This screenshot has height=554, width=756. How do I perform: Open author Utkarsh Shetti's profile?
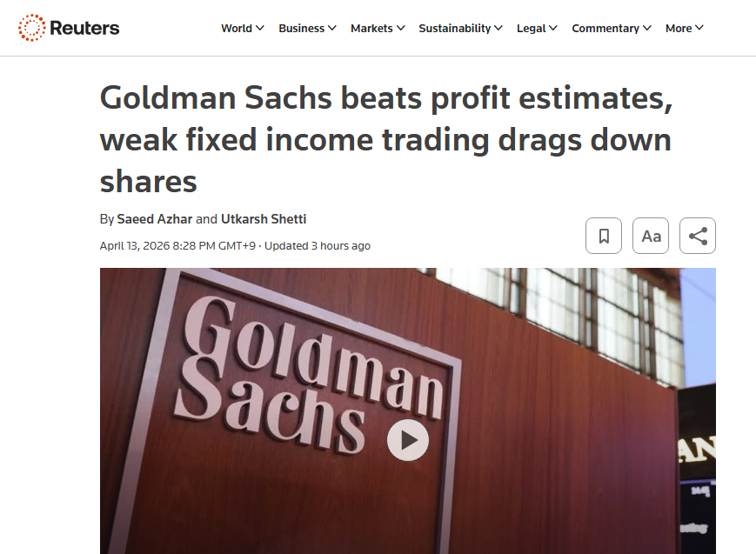(x=264, y=219)
